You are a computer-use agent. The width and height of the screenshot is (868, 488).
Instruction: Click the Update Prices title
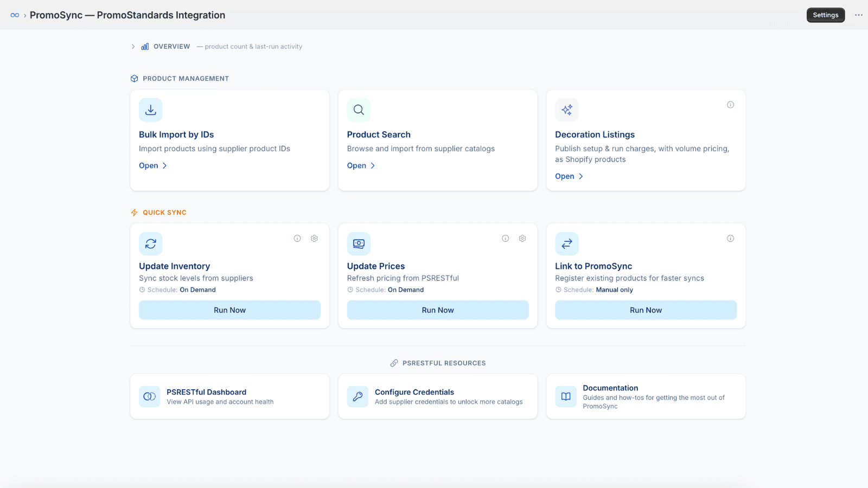[x=376, y=266]
